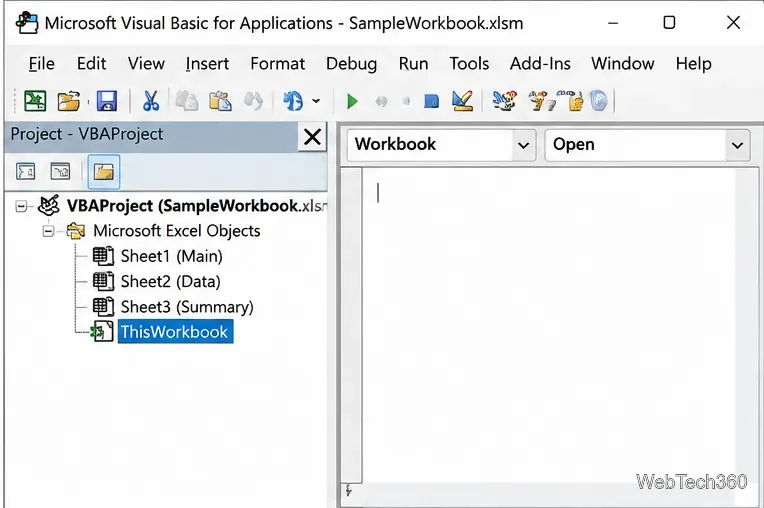Viewport: 764px width, 508px height.
Task: Open the Insert menu
Action: pyautogui.click(x=207, y=64)
